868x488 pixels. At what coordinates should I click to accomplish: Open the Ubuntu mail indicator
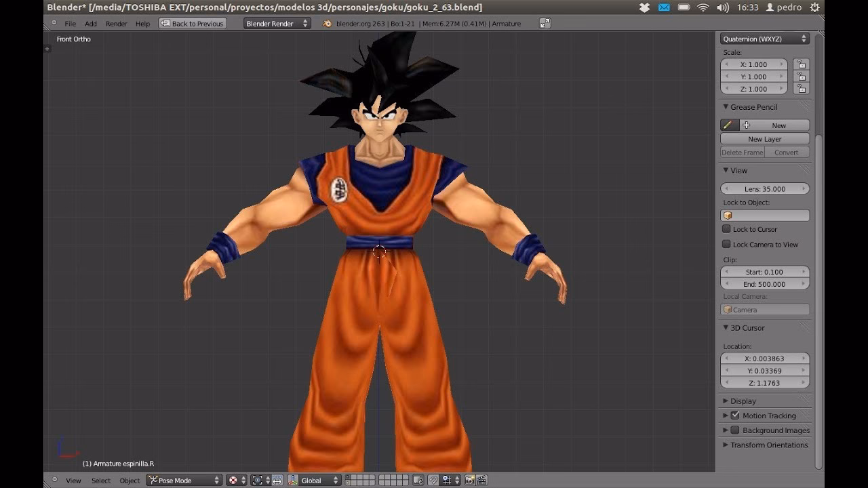pos(664,7)
